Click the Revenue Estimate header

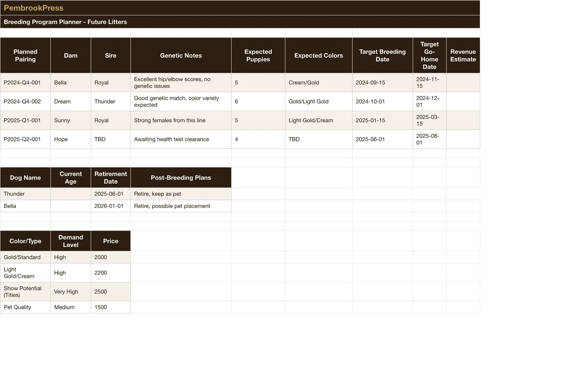tap(463, 55)
